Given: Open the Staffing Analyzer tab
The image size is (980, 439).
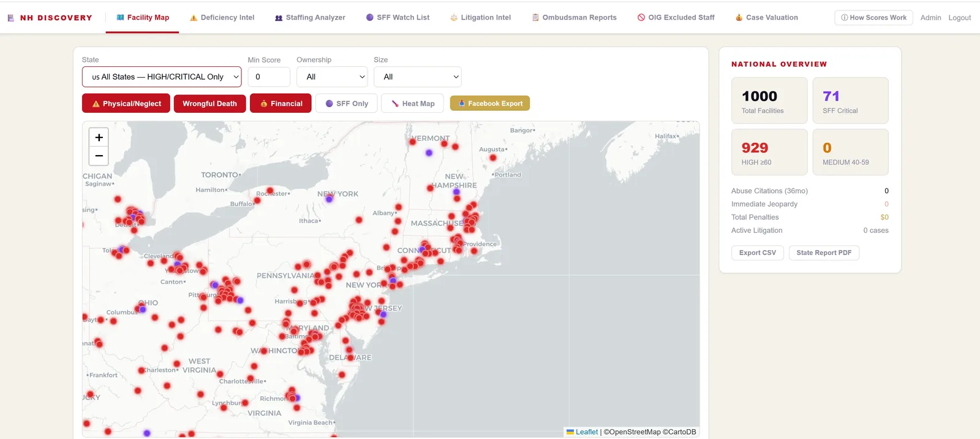Looking at the screenshot, I should [310, 18].
